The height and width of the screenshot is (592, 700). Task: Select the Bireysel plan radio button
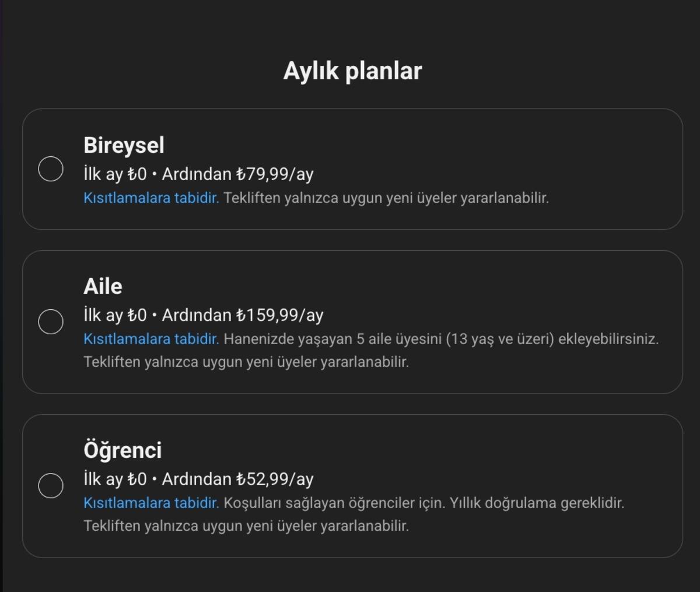tap(51, 169)
